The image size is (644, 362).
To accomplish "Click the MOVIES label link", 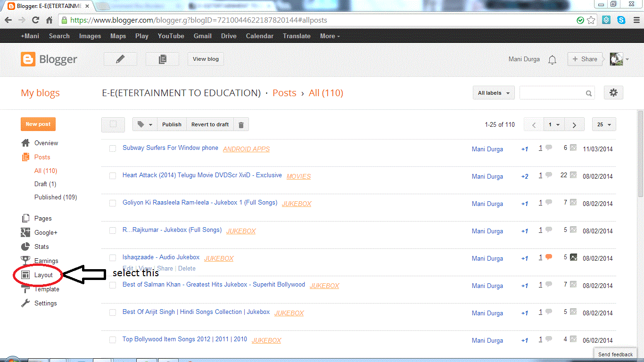I will click(x=298, y=176).
